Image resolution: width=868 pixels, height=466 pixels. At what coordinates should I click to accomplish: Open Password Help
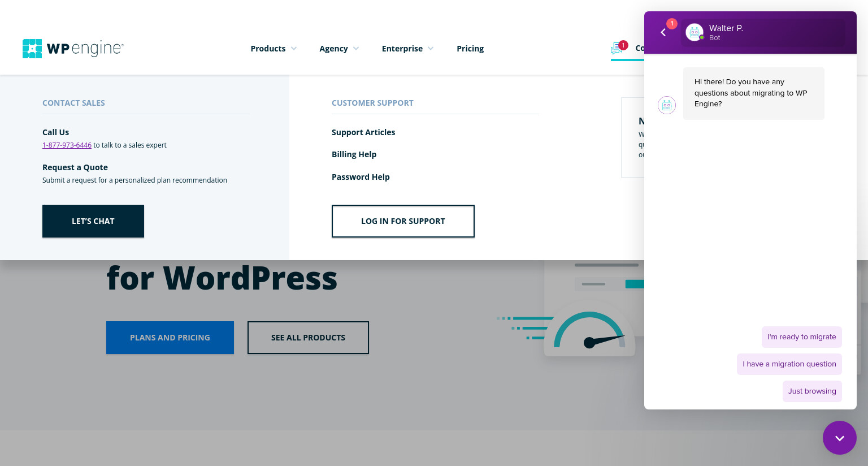[x=361, y=177]
